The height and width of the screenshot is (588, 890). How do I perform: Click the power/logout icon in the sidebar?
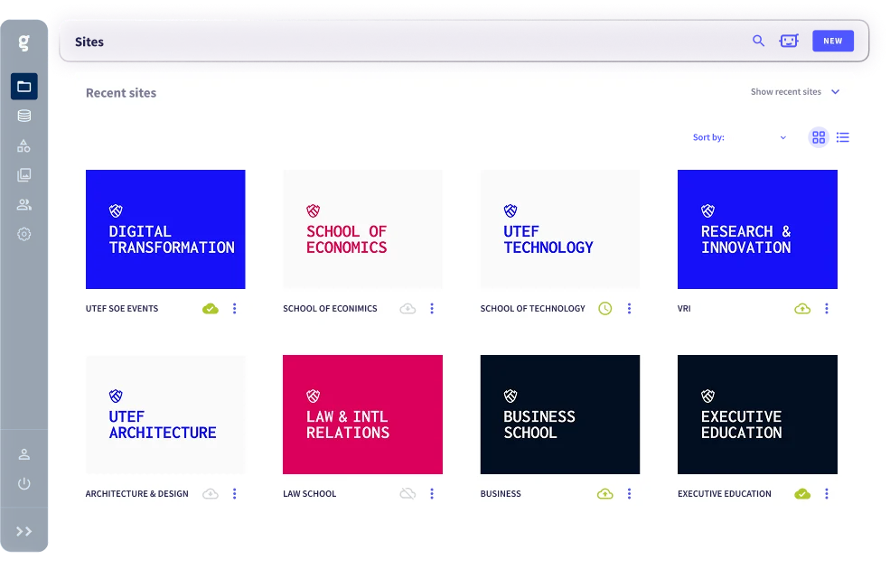point(23,482)
